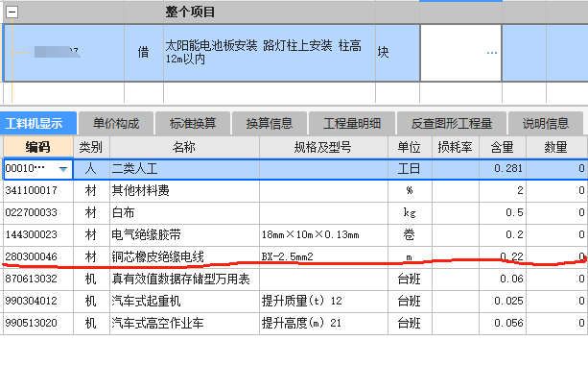This screenshot has height=365, width=588.
Task: Select the 电气绝缘胶带 name cell
Action: 184,235
